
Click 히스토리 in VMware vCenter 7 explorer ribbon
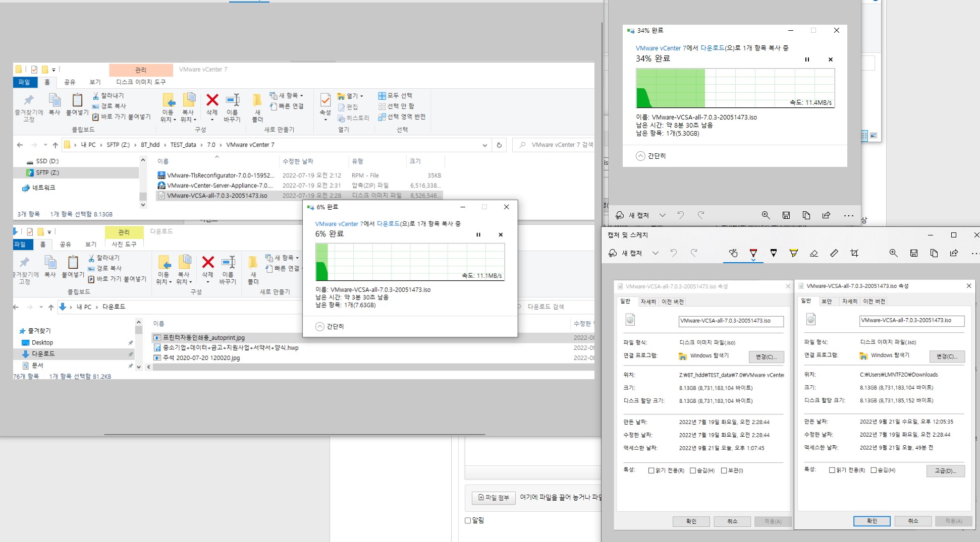pyautogui.click(x=353, y=118)
